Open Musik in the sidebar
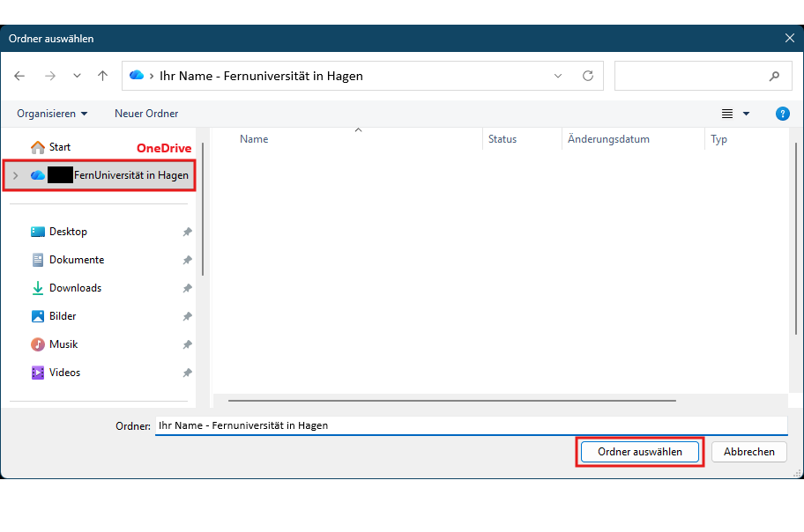Image resolution: width=804 pixels, height=532 pixels. [x=54, y=344]
